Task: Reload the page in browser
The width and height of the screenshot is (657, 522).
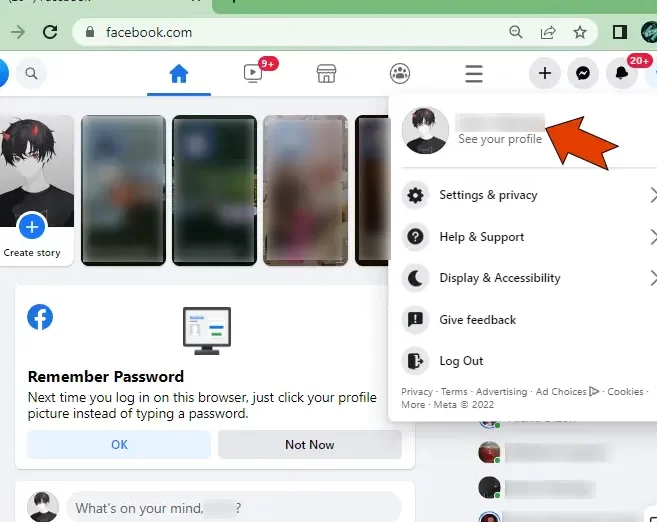Action: [50, 32]
